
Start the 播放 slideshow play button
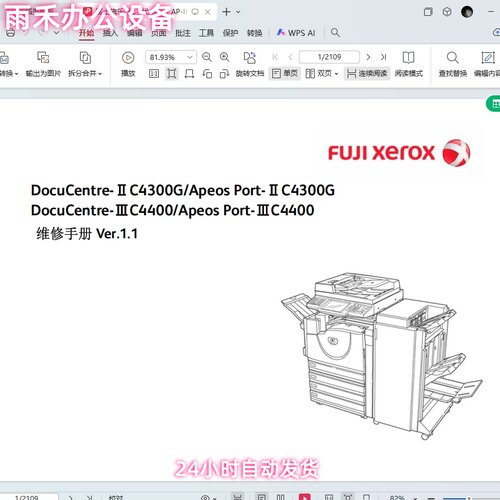(128, 64)
